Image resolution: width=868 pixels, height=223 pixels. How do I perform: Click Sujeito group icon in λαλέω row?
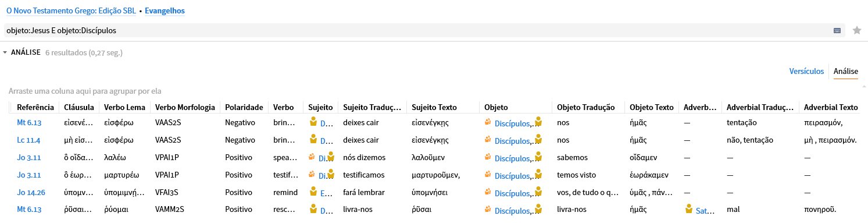(x=312, y=157)
